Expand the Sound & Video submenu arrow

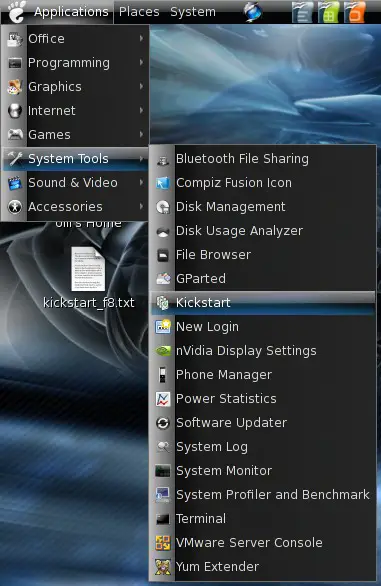pyautogui.click(x=141, y=182)
